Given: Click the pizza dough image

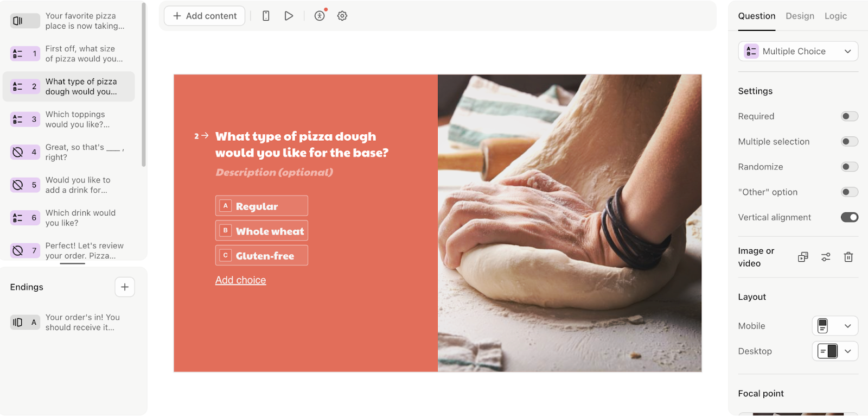Looking at the screenshot, I should [570, 223].
